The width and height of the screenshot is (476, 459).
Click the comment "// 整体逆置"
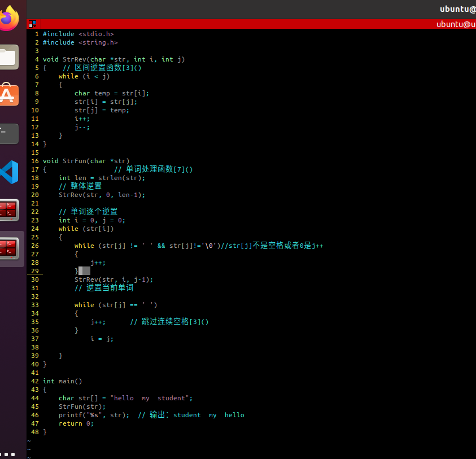(80, 186)
